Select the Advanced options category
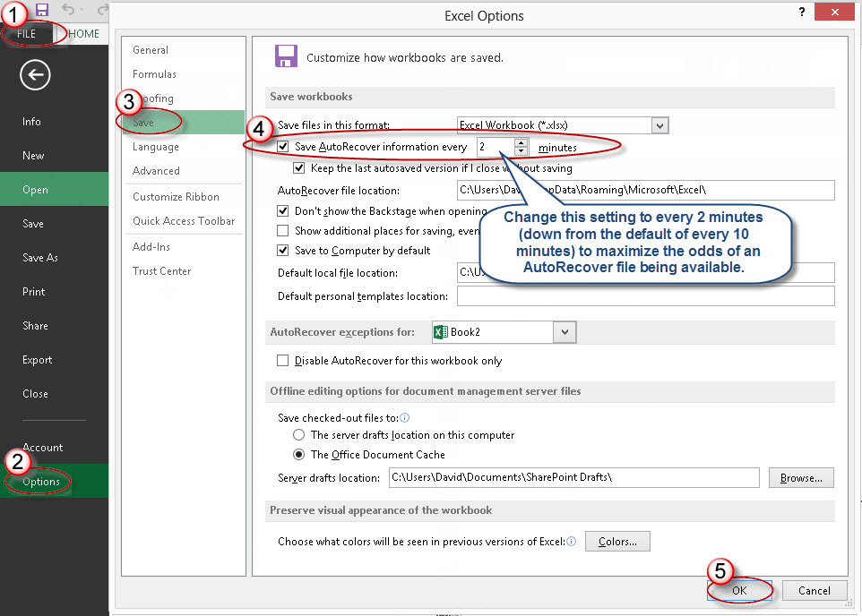Image resolution: width=862 pixels, height=616 pixels. [156, 171]
